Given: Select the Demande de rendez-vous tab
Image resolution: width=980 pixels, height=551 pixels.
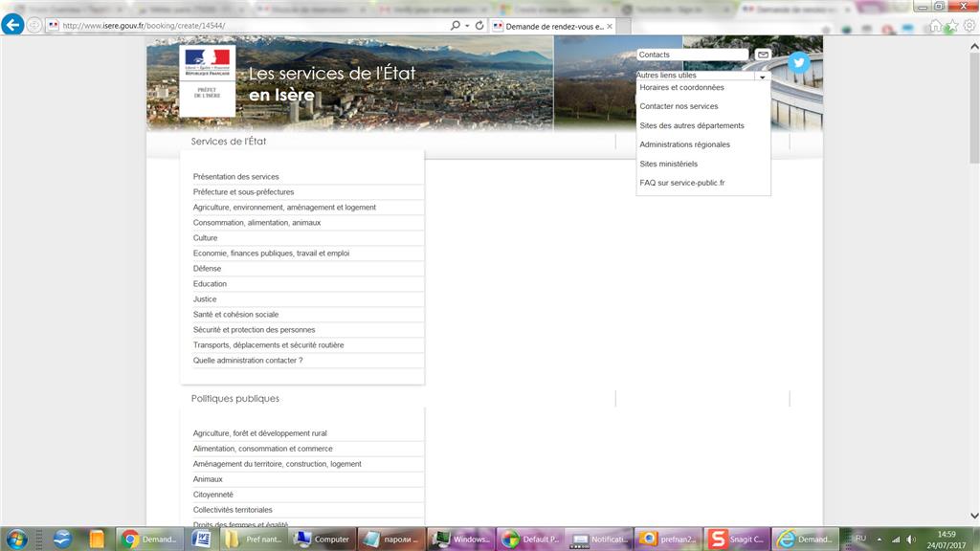Looking at the screenshot, I should coord(552,26).
